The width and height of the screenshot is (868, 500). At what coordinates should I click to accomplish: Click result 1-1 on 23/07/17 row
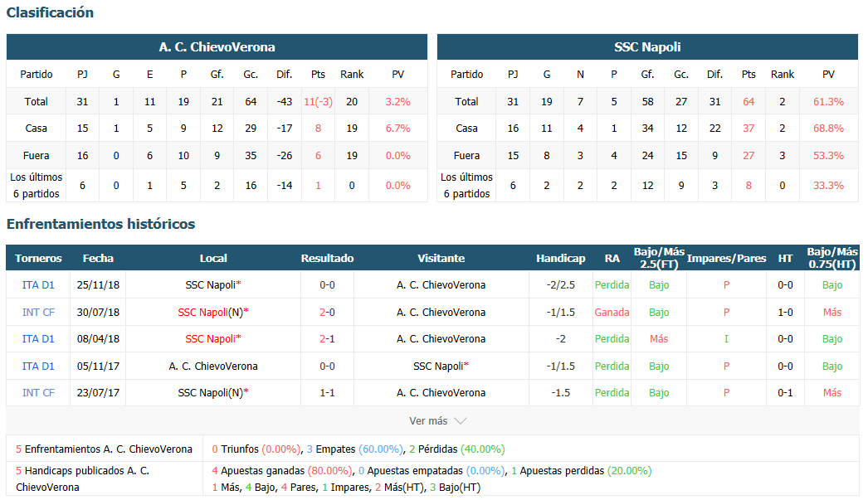click(x=327, y=393)
